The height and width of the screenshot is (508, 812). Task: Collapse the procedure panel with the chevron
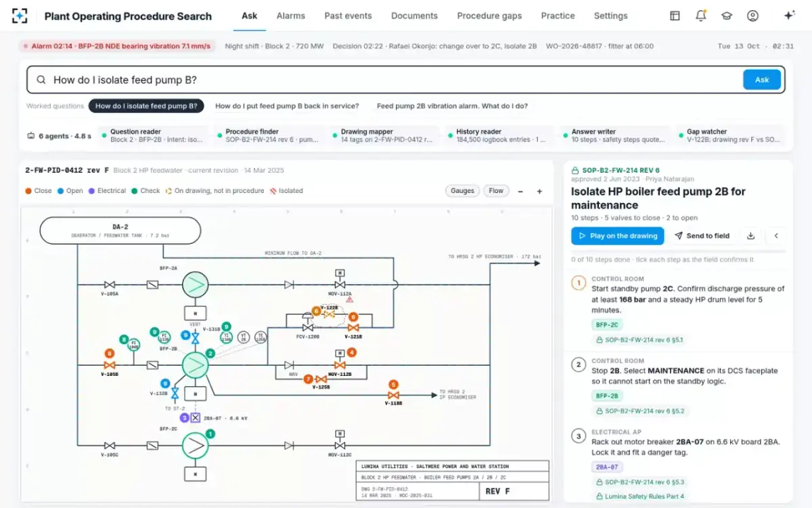(x=776, y=236)
